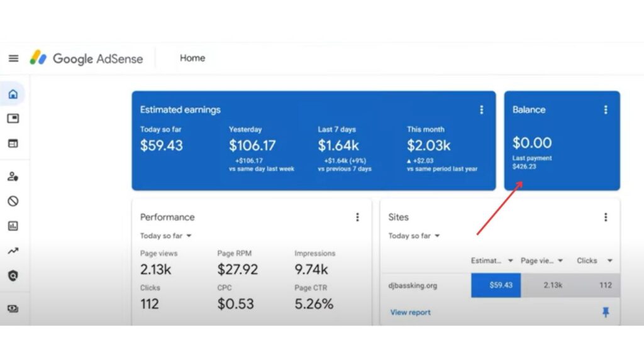Expand Sites 'Today so far' period dropdown

click(x=414, y=236)
